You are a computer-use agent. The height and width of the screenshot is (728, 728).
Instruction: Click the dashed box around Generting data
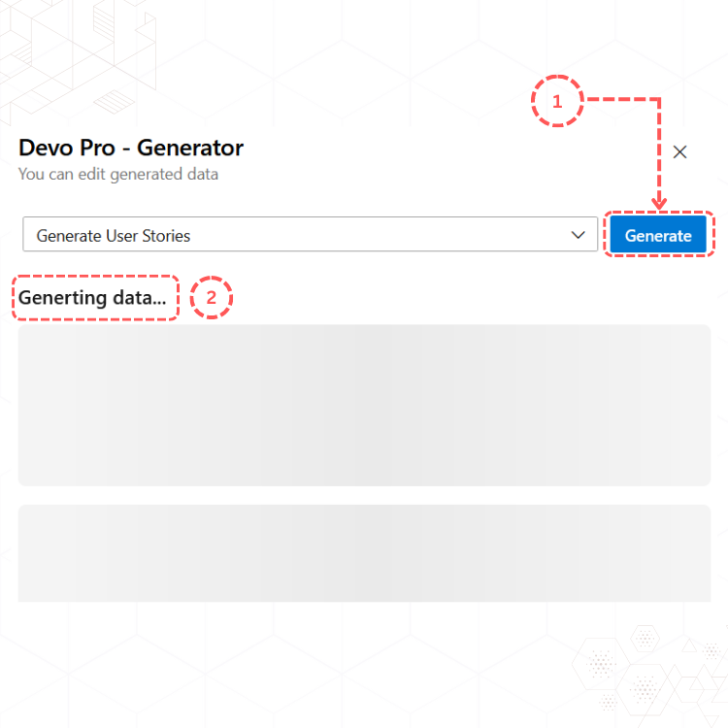96,298
